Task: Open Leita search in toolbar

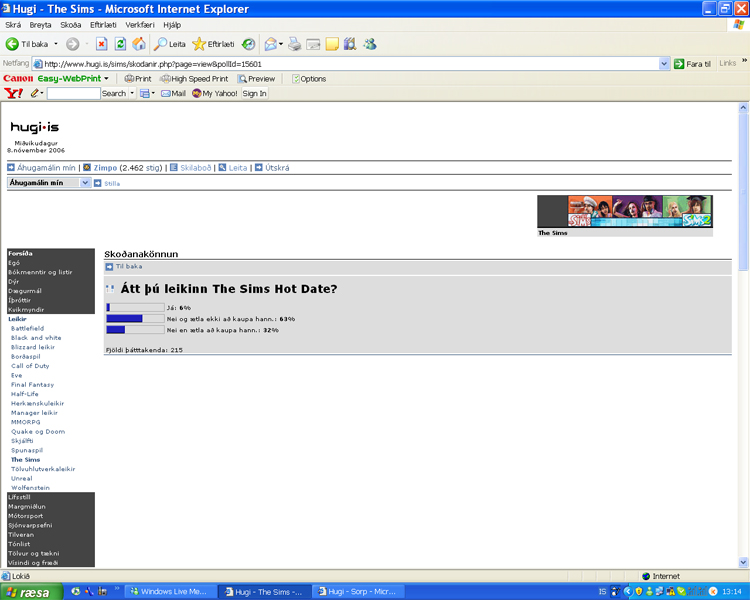Action: click(x=170, y=44)
